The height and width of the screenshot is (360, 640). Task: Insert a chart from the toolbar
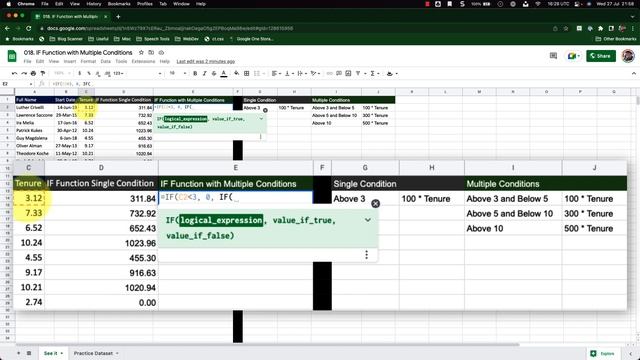click(x=348, y=73)
